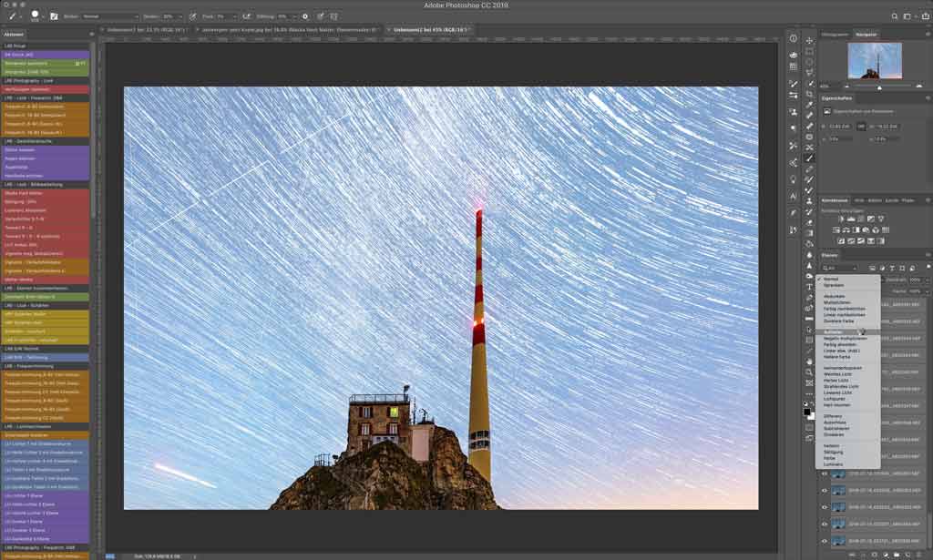Select the Zoom magnifier tool
This screenshot has height=560, width=933.
coord(809,372)
